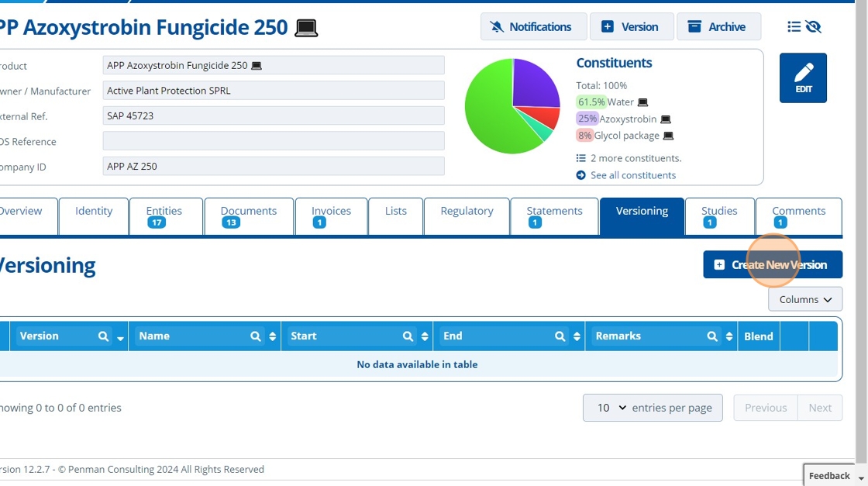Image resolution: width=868 pixels, height=486 pixels.
Task: Click the Version button in header
Action: click(x=632, y=26)
